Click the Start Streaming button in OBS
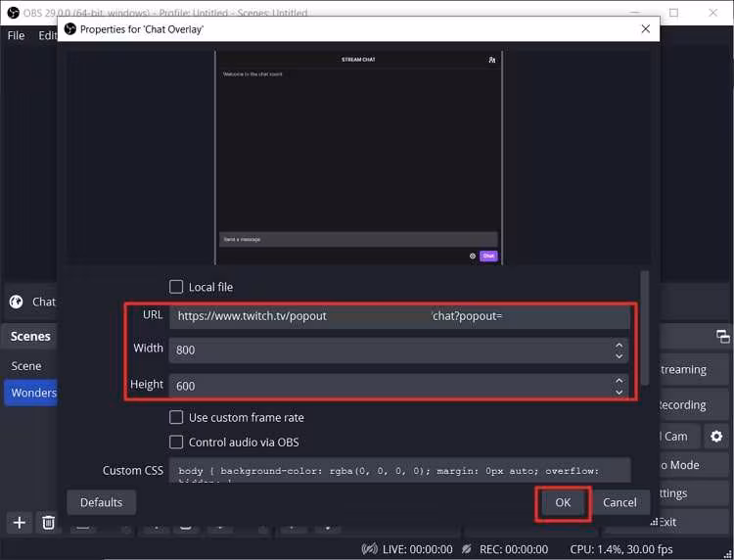The width and height of the screenshot is (734, 560). pos(694,370)
